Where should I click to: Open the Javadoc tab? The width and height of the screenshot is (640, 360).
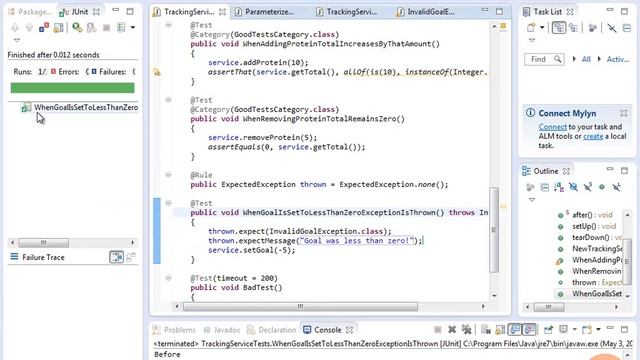pyautogui.click(x=222, y=330)
